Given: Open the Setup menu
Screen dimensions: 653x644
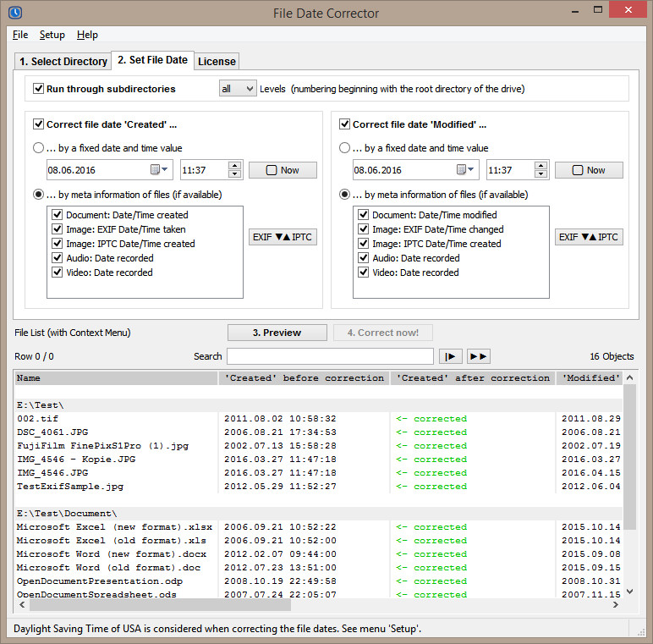Looking at the screenshot, I should (52, 35).
